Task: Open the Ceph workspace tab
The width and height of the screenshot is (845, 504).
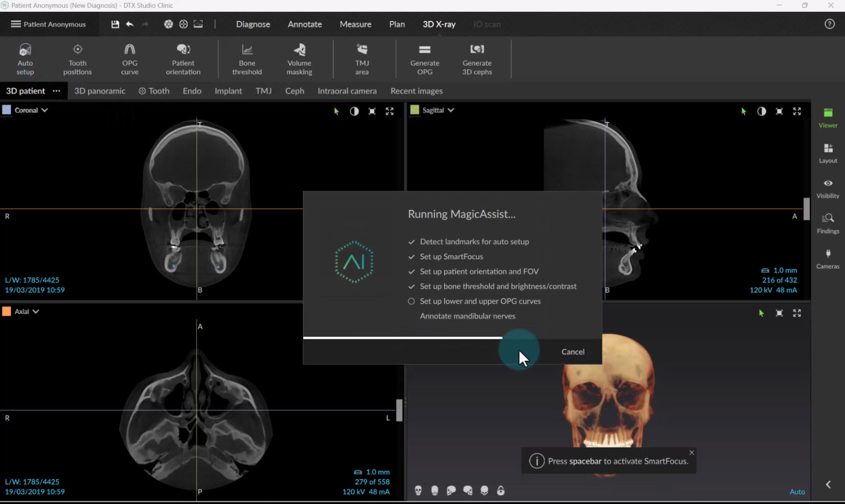Action: 294,91
